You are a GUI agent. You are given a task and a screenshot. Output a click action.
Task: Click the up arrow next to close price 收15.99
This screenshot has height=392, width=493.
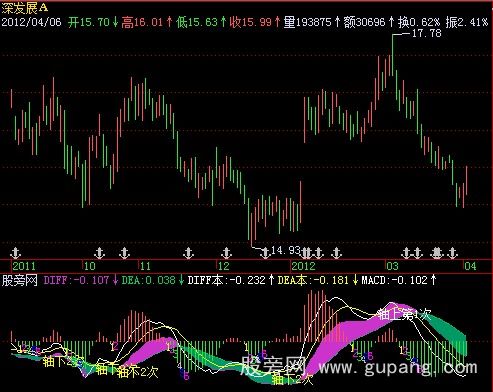point(277,22)
